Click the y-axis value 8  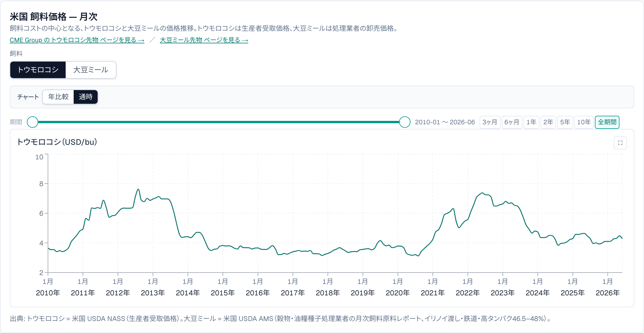coord(41,184)
